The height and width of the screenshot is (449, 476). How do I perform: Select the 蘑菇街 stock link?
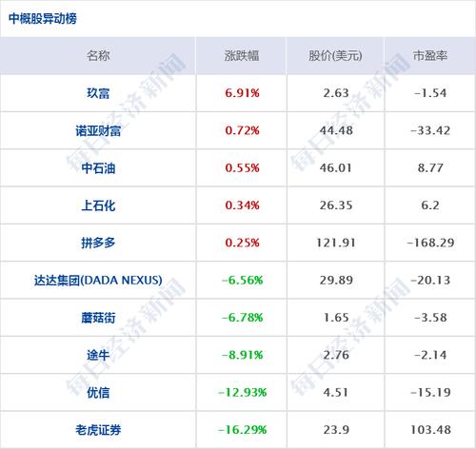[x=98, y=318]
